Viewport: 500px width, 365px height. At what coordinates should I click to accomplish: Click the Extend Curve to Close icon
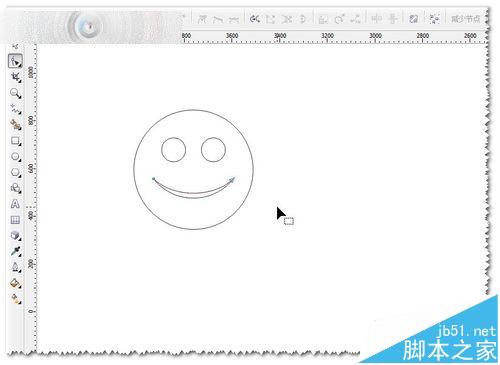pyautogui.click(x=270, y=19)
